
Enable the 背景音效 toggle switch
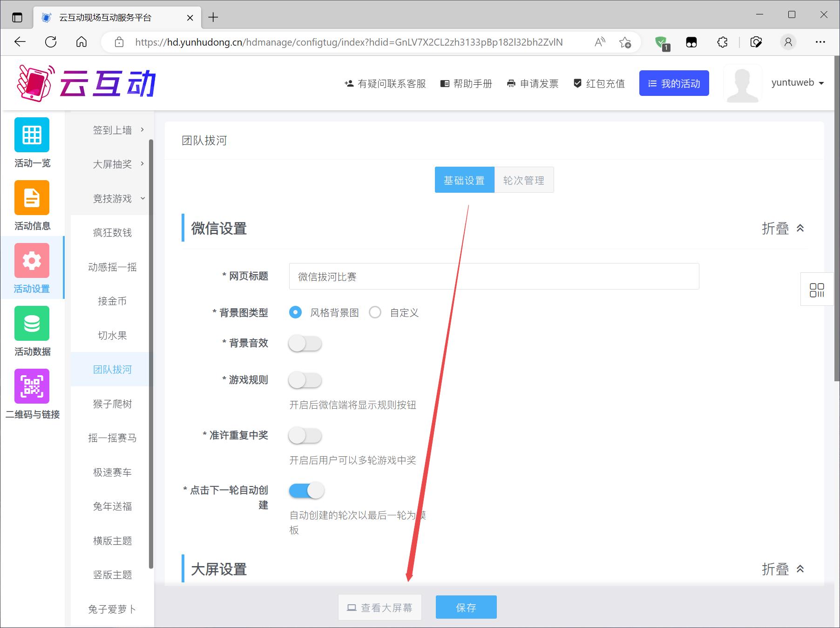[305, 344]
